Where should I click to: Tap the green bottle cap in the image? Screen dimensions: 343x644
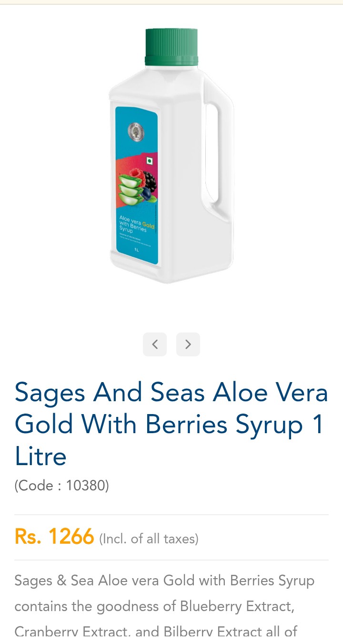tap(171, 46)
